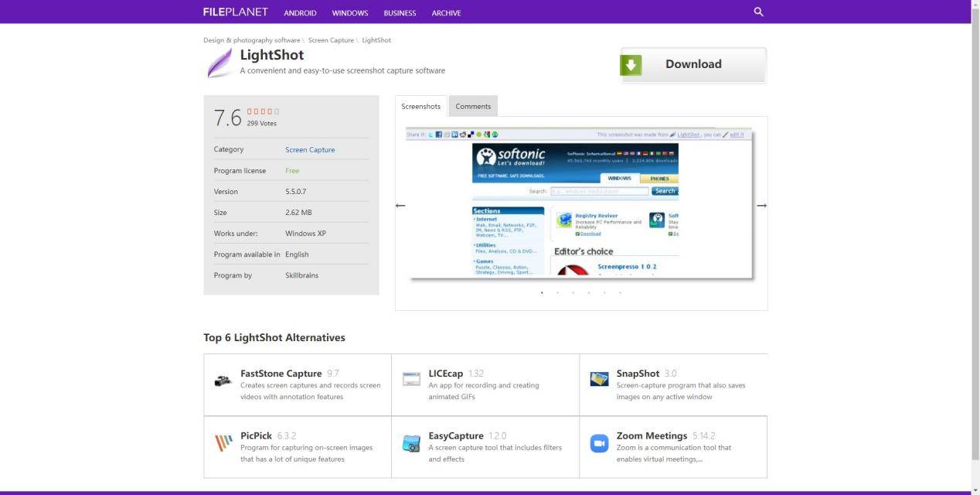Open the EasyCapture app icon
This screenshot has height=495, width=980.
pyautogui.click(x=411, y=443)
